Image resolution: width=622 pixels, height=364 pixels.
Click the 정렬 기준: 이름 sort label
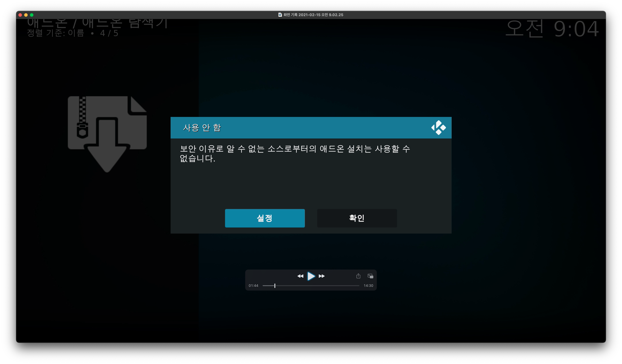pyautogui.click(x=56, y=33)
